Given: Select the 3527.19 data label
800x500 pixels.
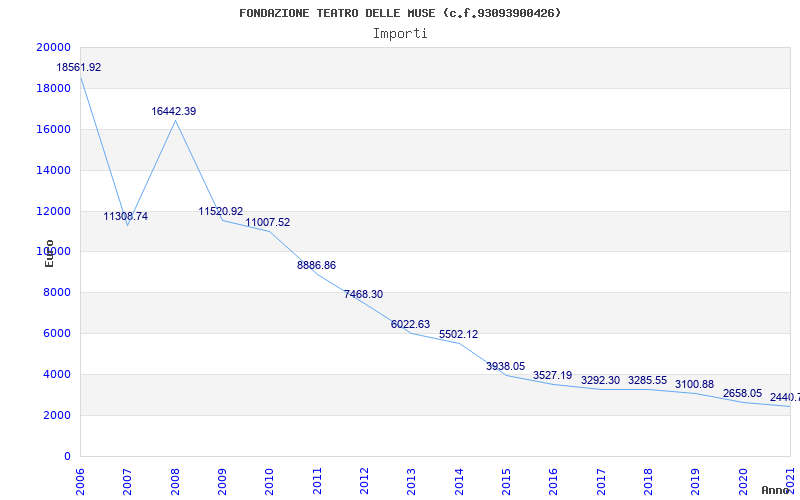Looking at the screenshot, I should click(553, 376).
